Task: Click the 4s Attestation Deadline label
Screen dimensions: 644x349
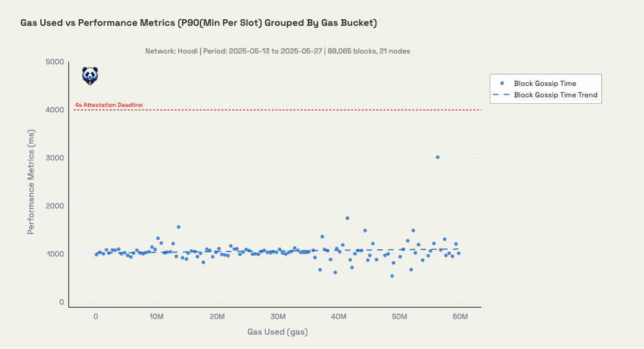Action: click(x=109, y=105)
